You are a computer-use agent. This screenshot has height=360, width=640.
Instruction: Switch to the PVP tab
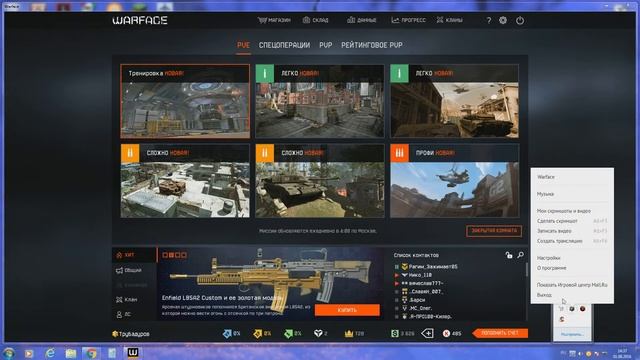(325, 45)
